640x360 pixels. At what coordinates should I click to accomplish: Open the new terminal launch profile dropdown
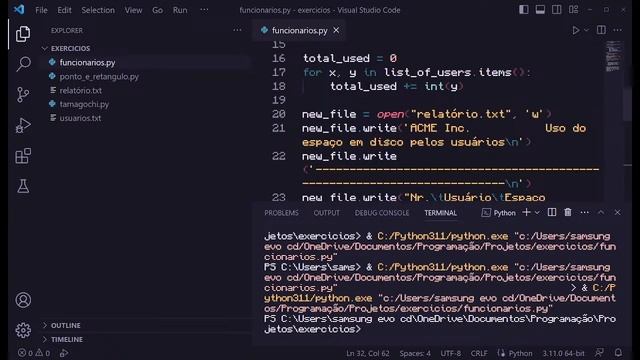(x=537, y=212)
